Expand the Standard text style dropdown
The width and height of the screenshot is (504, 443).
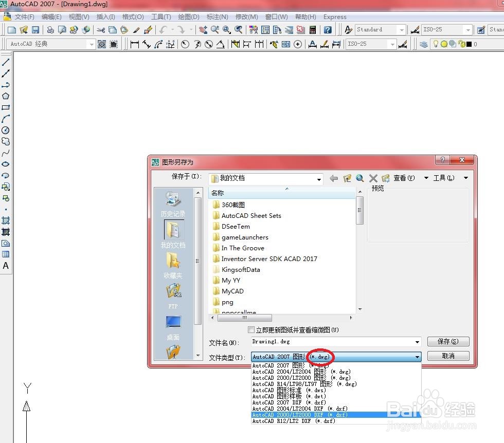(402, 30)
